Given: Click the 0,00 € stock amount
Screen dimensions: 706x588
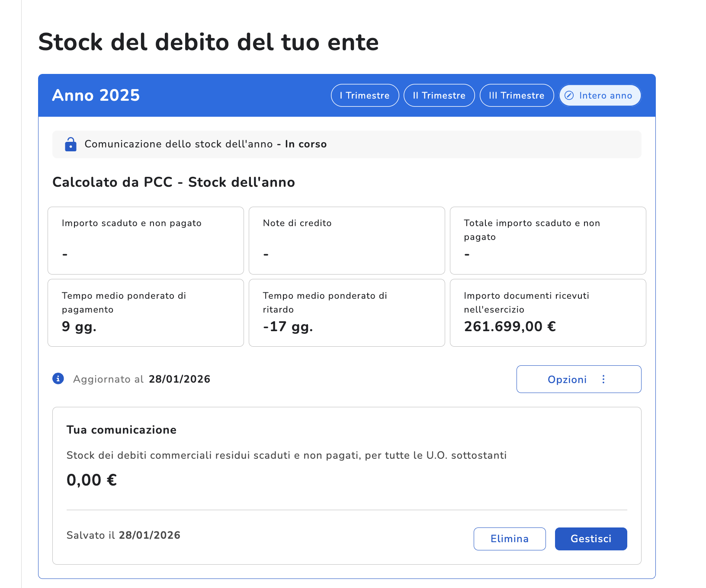Looking at the screenshot, I should (x=92, y=480).
